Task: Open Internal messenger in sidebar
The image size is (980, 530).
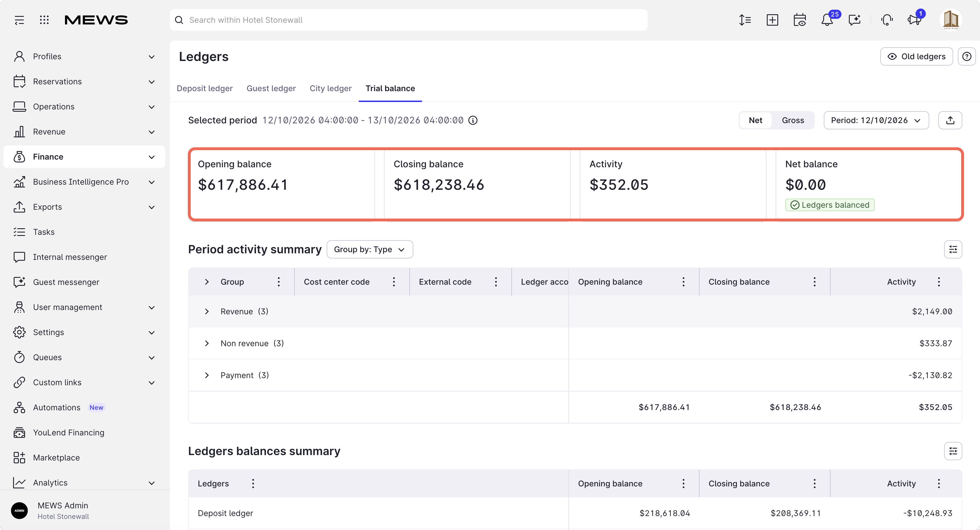Action: tap(84, 257)
